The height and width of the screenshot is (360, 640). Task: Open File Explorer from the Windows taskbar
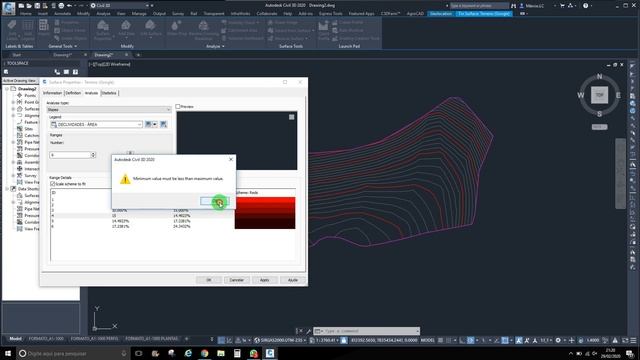[x=221, y=353]
